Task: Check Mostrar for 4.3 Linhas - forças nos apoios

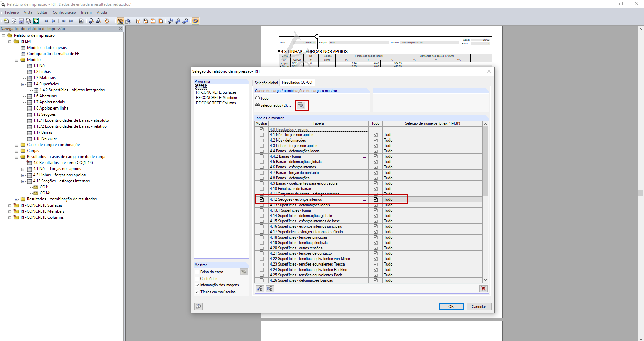Action: click(262, 146)
